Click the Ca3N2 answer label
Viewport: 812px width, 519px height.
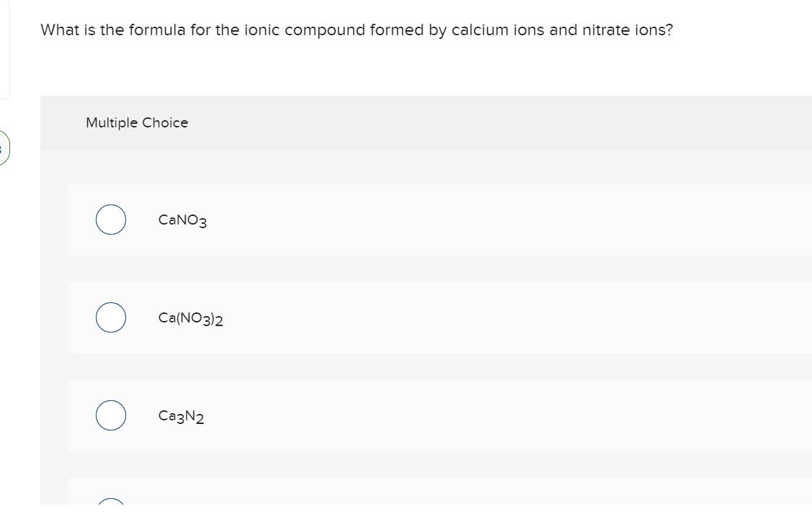pyautogui.click(x=181, y=415)
